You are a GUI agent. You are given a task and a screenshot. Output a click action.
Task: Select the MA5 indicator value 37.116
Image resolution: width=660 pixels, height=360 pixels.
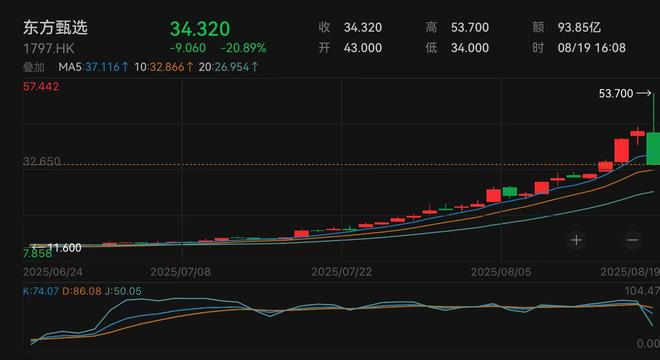[x=102, y=67]
